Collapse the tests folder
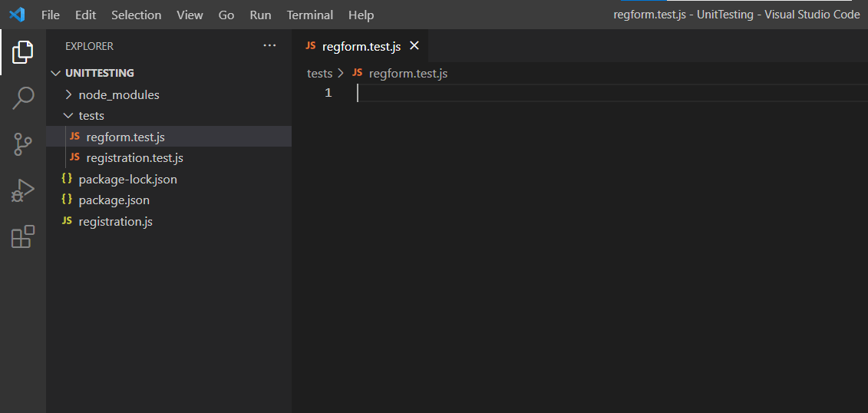Viewport: 868px width, 413px height. [169, 116]
